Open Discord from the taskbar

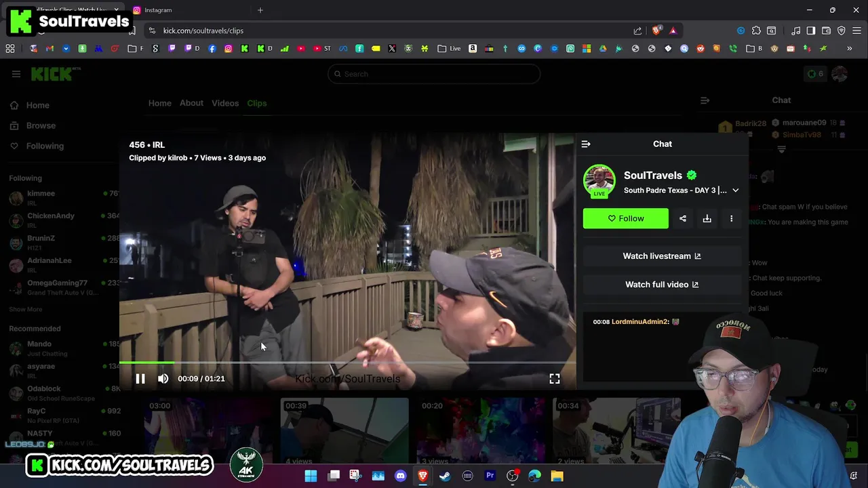(x=400, y=476)
